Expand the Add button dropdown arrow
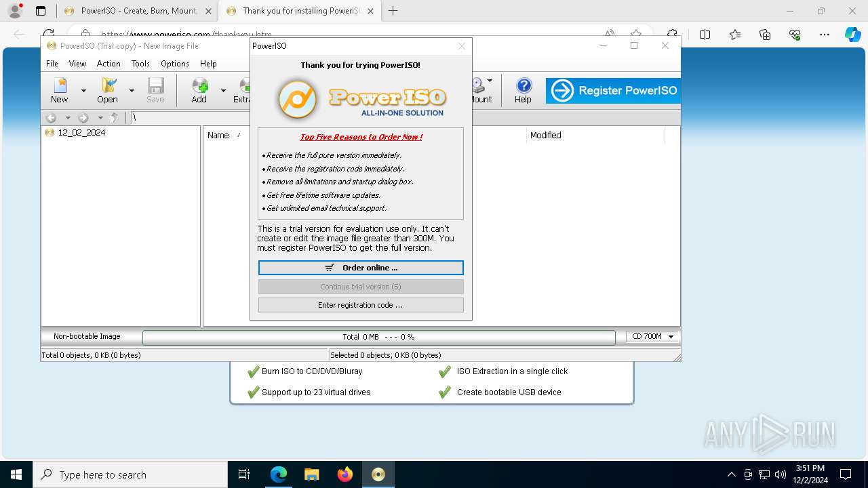This screenshot has height=488, width=868. pyautogui.click(x=223, y=91)
